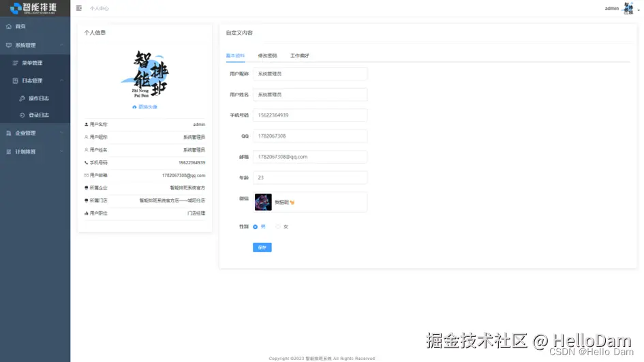Viewport: 644px width, 362px height.
Task: Click the blue 保存 save button
Action: click(x=262, y=247)
